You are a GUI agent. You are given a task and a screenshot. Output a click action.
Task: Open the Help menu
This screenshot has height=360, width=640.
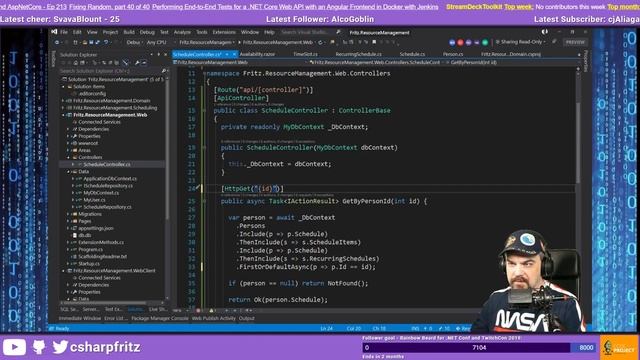[269, 32]
